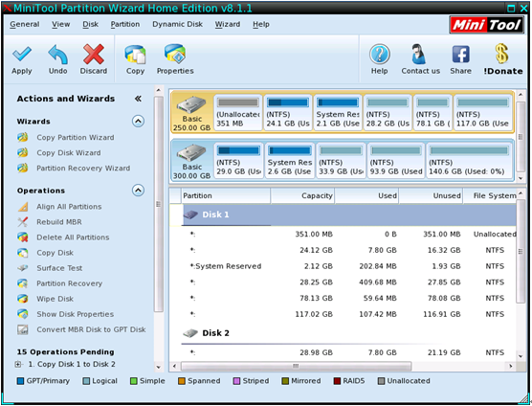Click the partition table scroll-right arrow
532x406 pixels.
pyautogui.click(x=511, y=366)
